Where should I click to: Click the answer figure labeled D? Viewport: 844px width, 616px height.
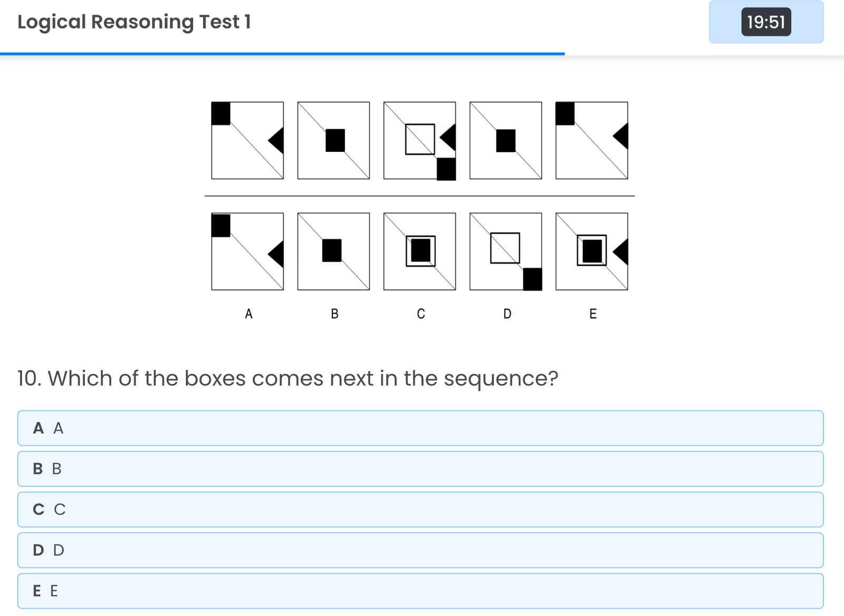point(505,252)
